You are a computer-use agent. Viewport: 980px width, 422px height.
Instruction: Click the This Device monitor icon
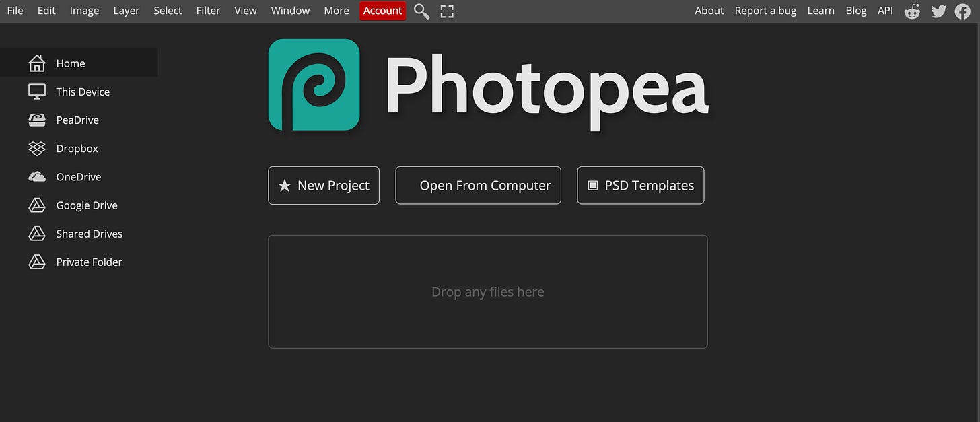click(37, 92)
